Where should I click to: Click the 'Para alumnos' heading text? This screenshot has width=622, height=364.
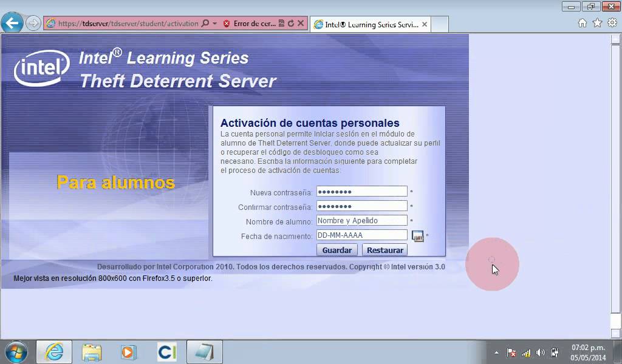pyautogui.click(x=116, y=183)
